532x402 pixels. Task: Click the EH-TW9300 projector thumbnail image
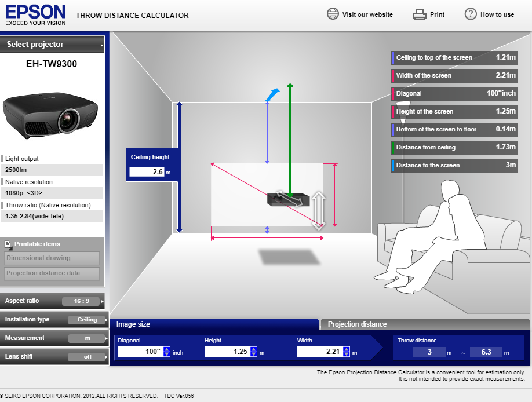(x=50, y=115)
